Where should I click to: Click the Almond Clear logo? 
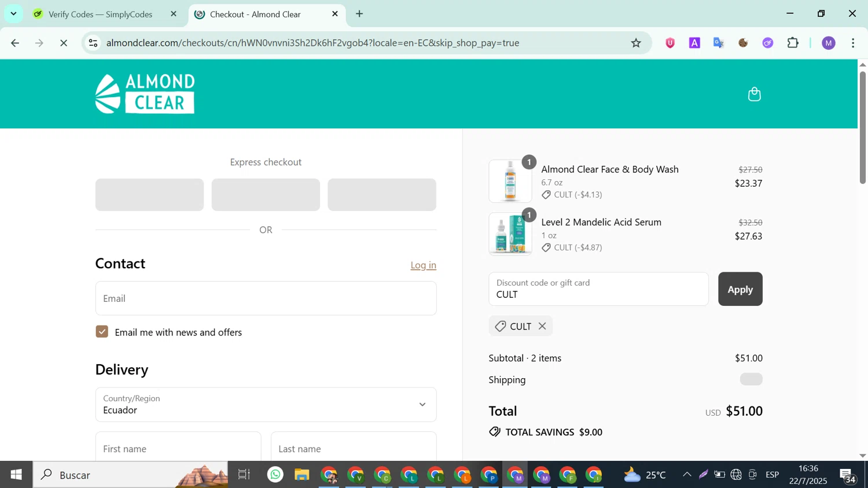[x=145, y=94]
